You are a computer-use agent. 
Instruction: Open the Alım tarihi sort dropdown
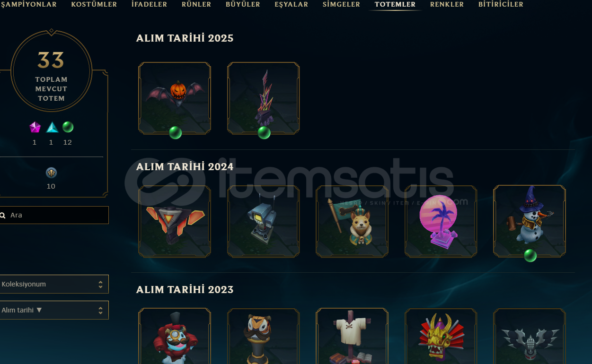coord(54,310)
